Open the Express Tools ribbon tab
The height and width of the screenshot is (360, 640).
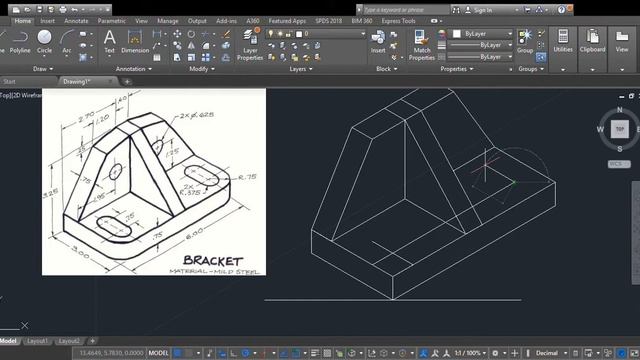[x=398, y=21]
